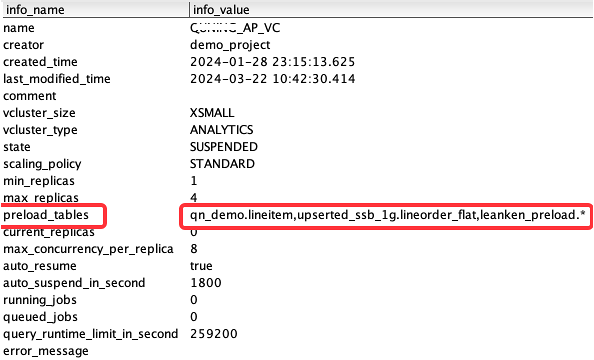Select the max_replicas value 4
Screen dimensions: 594x360
click(x=194, y=198)
